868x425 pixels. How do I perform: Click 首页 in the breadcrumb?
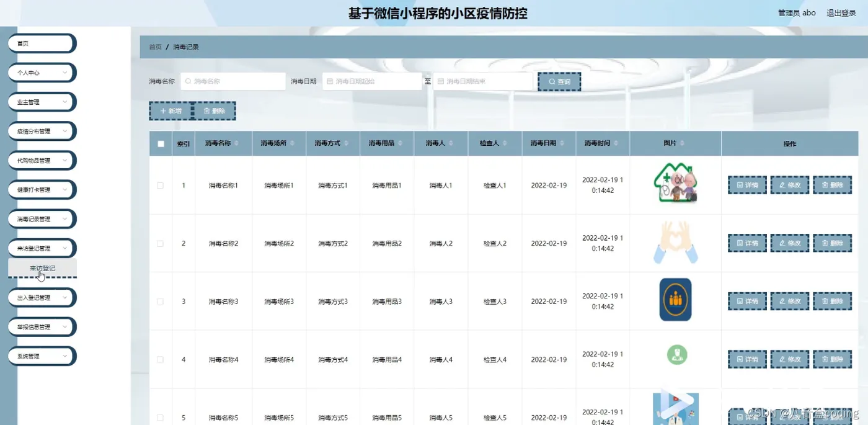pos(155,47)
